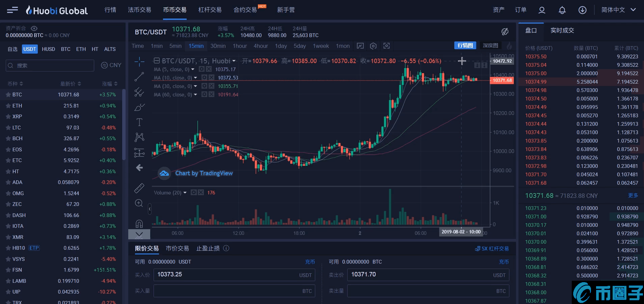The height and width of the screenshot is (304, 644).
Task: Expand the Volume (20) indicator menu
Action: click(185, 193)
